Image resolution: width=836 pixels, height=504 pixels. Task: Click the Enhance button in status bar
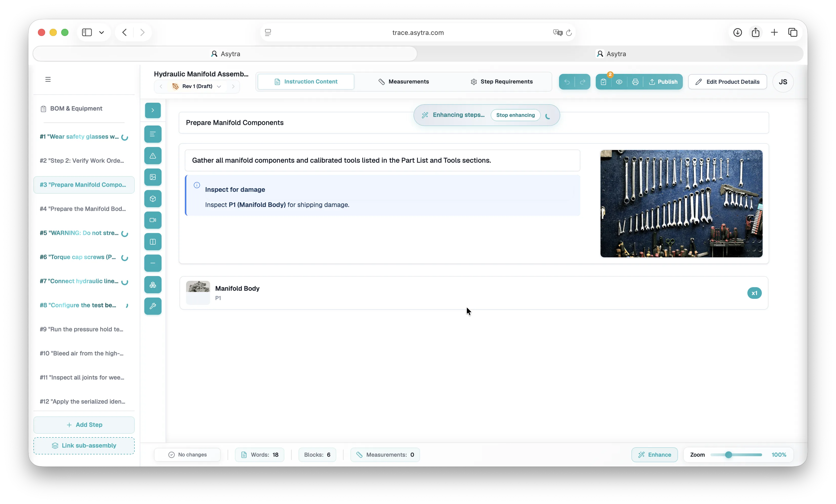[654, 455]
